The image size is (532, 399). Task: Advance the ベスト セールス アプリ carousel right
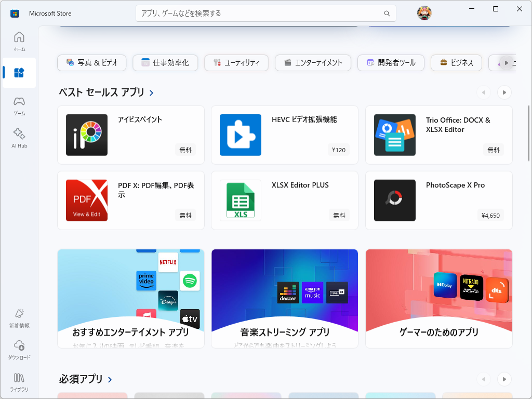pos(504,92)
